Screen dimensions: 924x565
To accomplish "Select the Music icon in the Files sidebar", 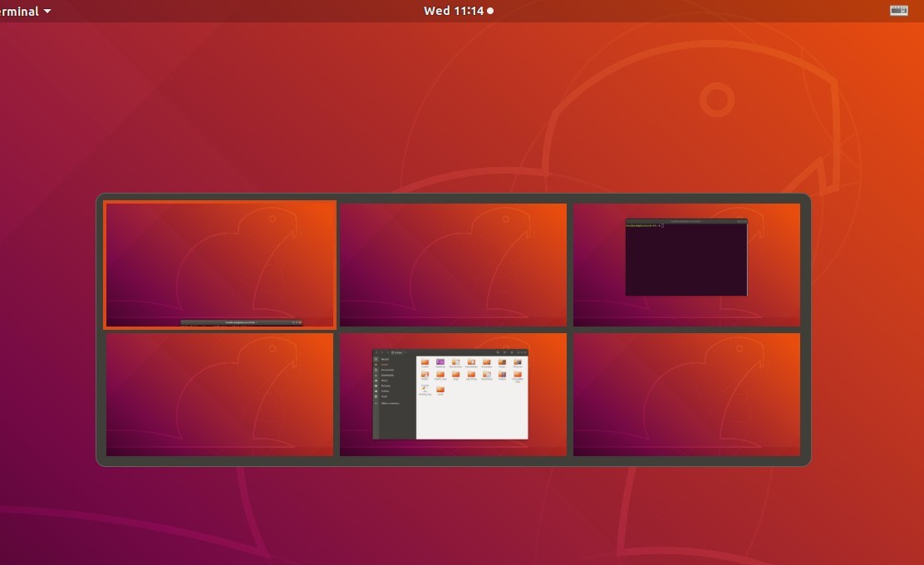I will 376,381.
